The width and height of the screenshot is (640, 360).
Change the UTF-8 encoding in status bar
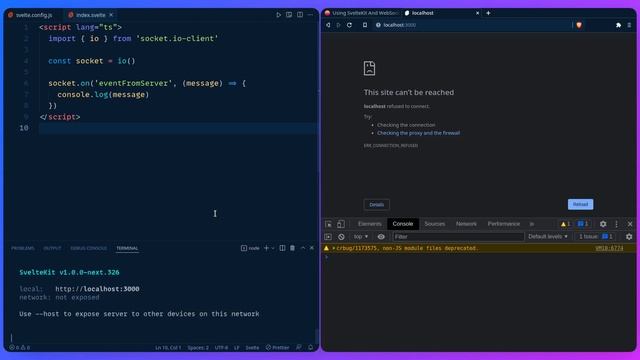point(221,348)
